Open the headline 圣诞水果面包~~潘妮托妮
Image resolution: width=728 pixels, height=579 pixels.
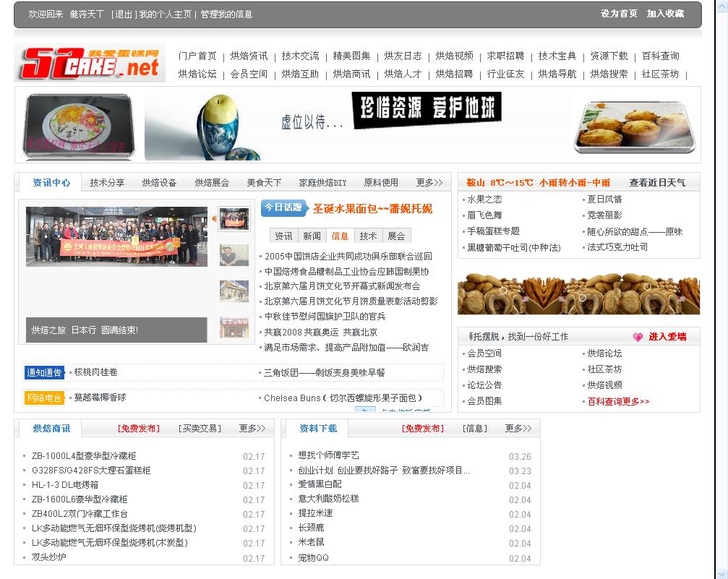click(x=372, y=208)
